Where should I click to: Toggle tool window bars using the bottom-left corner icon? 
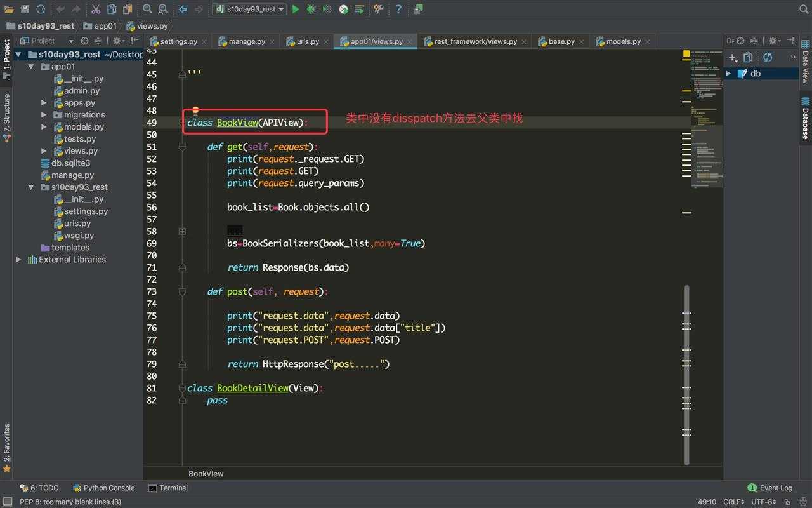pyautogui.click(x=6, y=502)
